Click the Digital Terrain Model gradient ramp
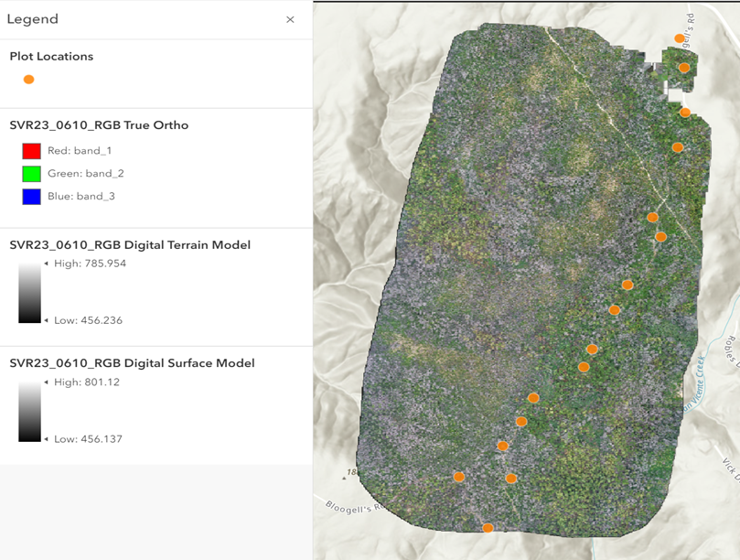This screenshot has width=740, height=560. point(29,293)
